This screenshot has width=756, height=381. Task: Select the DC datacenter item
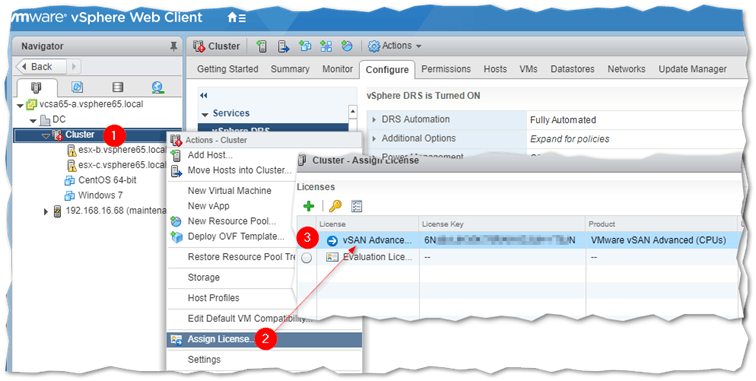pos(59,120)
